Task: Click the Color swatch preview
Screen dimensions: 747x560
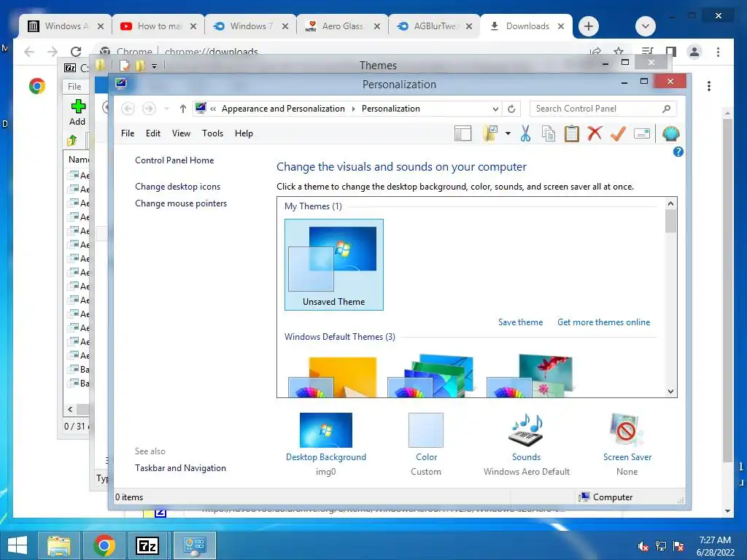Action: (426, 430)
